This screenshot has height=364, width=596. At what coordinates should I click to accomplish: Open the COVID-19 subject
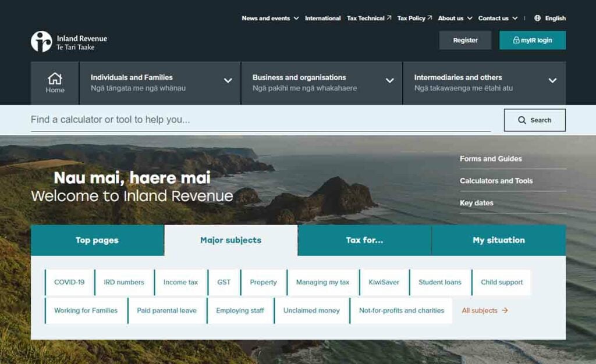pos(69,283)
